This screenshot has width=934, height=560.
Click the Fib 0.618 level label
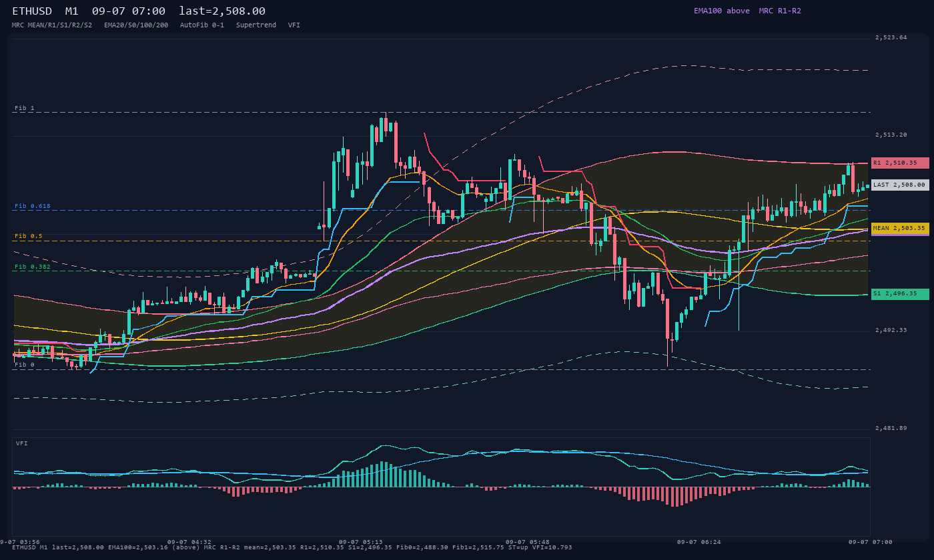(33, 206)
